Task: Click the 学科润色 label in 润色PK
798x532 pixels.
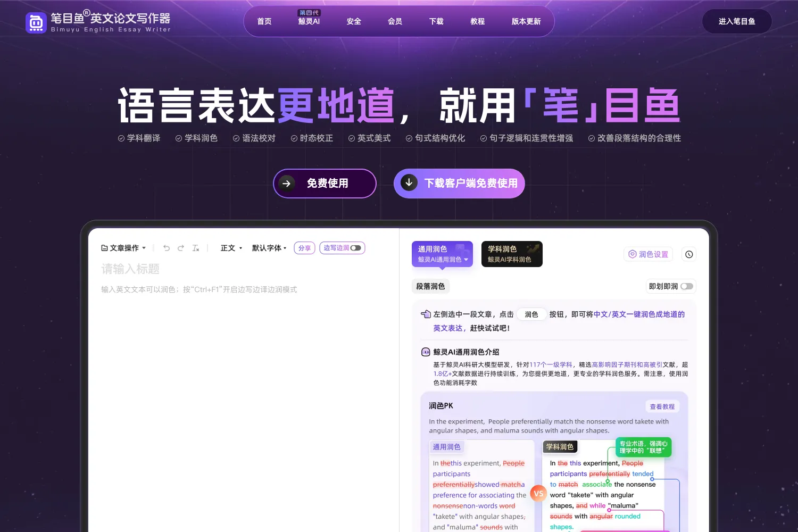Action: 560,447
